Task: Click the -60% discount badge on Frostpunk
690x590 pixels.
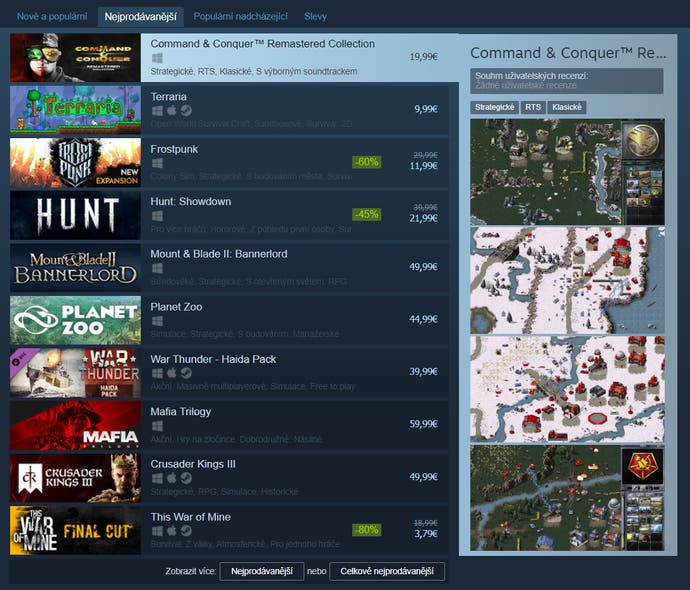Action: click(367, 162)
